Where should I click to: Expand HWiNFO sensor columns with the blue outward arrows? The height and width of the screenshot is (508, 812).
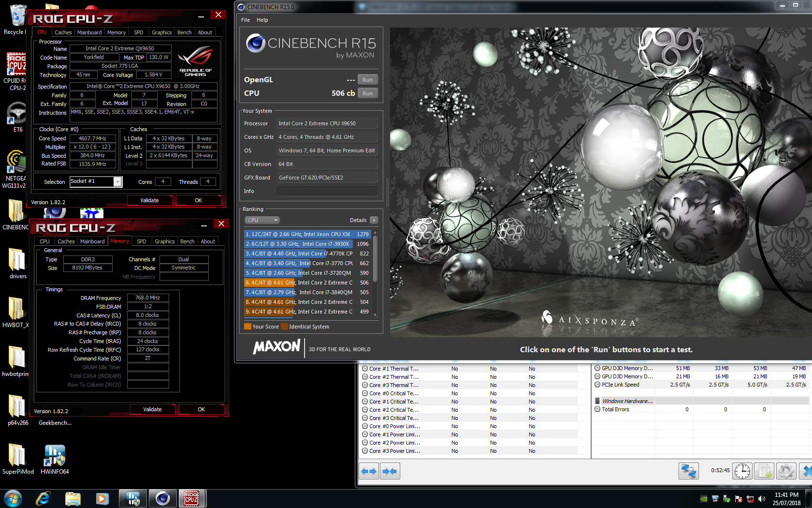click(x=369, y=471)
